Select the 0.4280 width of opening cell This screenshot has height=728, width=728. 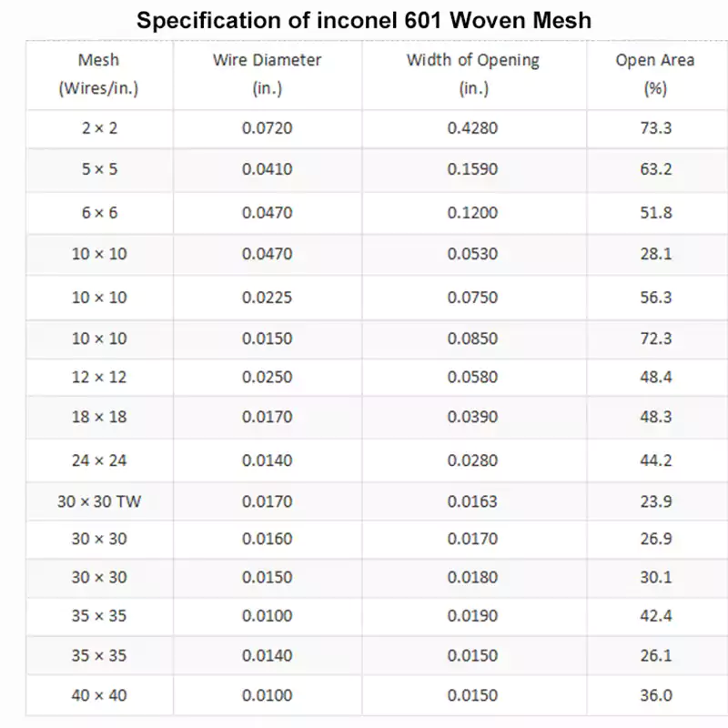click(473, 128)
